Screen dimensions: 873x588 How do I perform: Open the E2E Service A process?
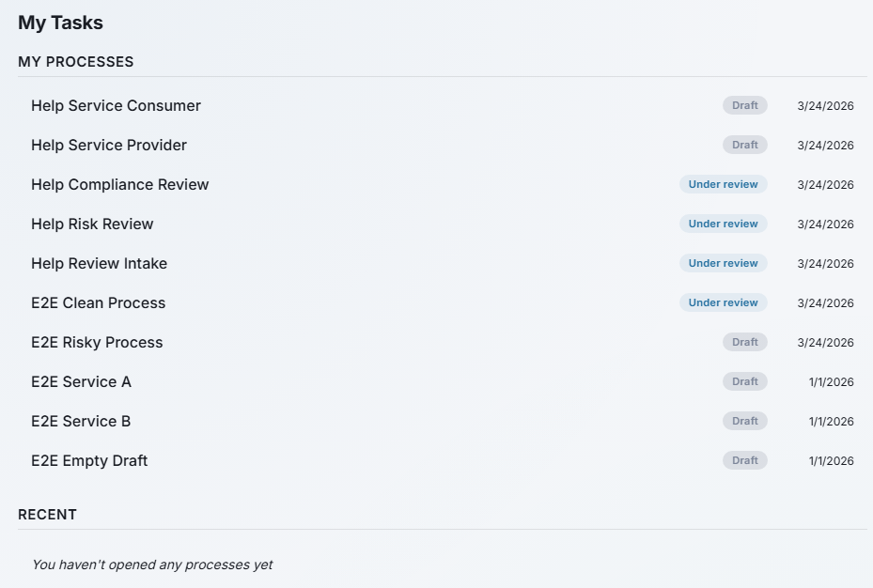pos(81,381)
